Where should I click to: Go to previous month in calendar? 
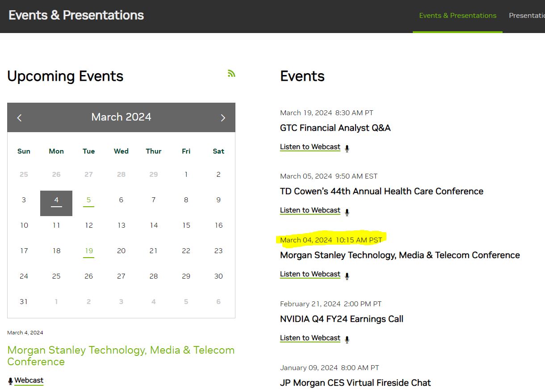coord(19,117)
